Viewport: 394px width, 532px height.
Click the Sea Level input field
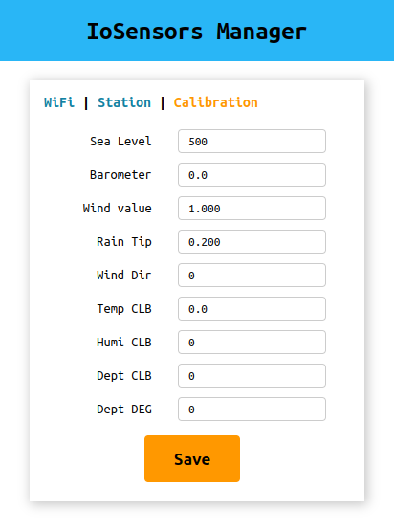pyautogui.click(x=252, y=142)
